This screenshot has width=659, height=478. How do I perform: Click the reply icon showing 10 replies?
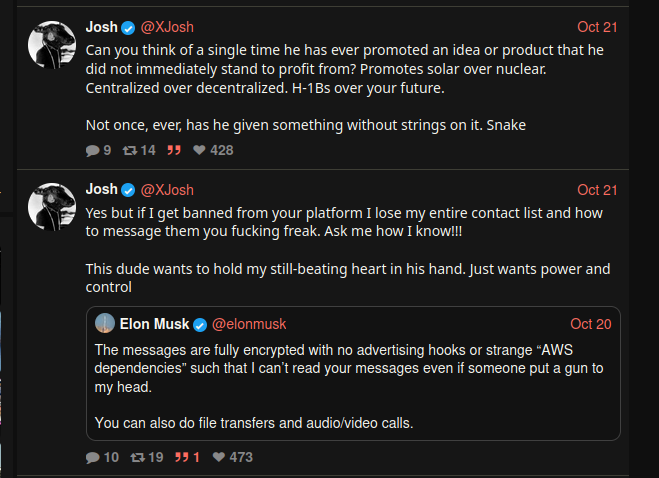tap(93, 457)
